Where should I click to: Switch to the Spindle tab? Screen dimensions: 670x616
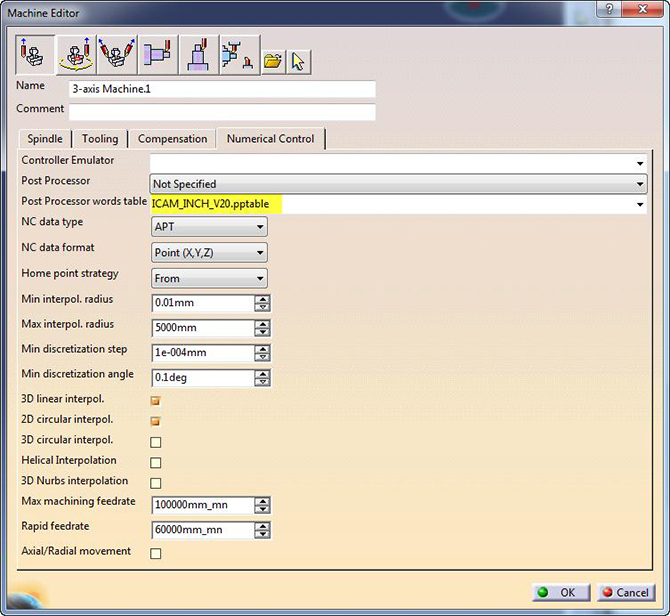click(x=45, y=139)
